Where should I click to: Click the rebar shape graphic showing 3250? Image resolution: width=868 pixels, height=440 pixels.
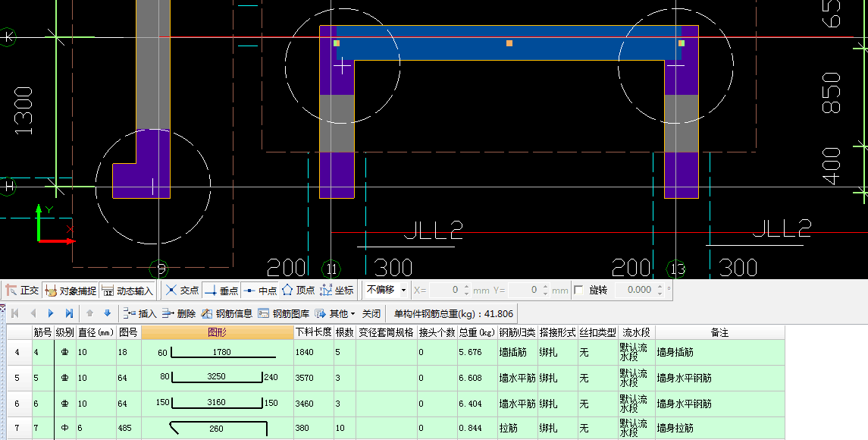pyautogui.click(x=218, y=378)
